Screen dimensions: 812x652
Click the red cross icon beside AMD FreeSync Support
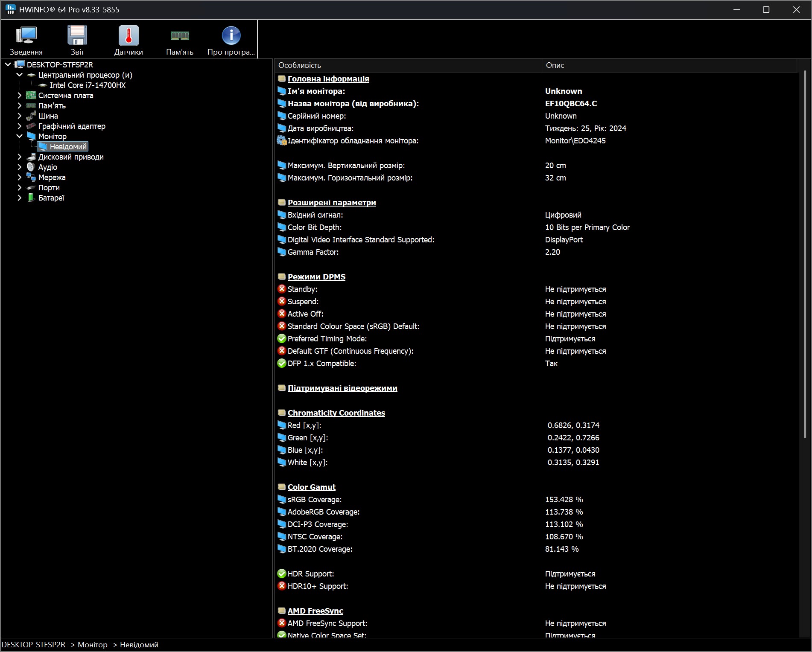[282, 623]
